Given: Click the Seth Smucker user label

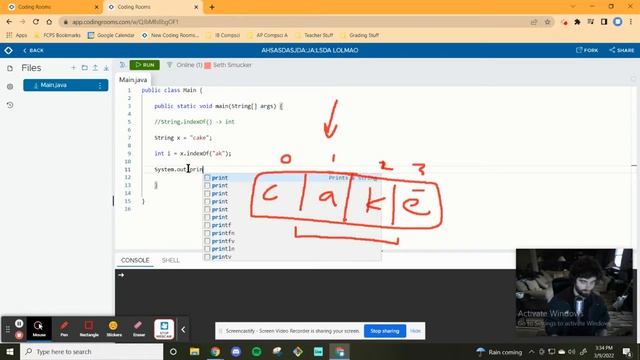Looking at the screenshot, I should click(x=232, y=65).
